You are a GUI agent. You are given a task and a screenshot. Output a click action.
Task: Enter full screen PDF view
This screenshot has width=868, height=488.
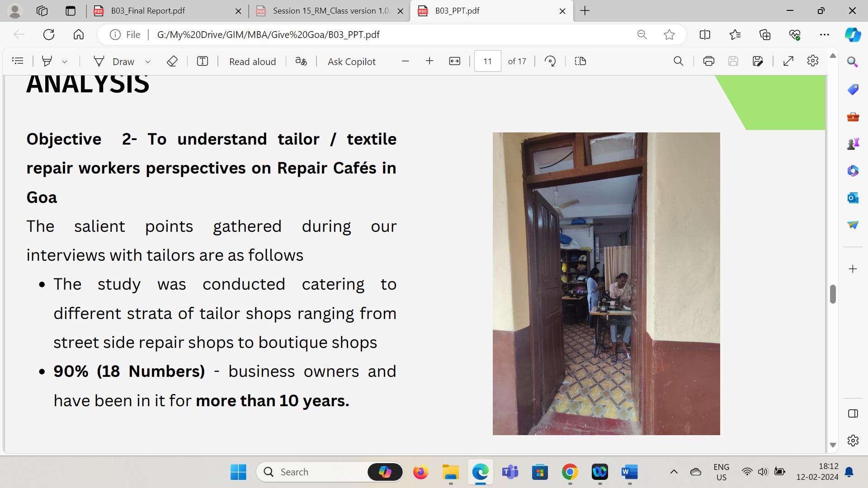point(788,61)
